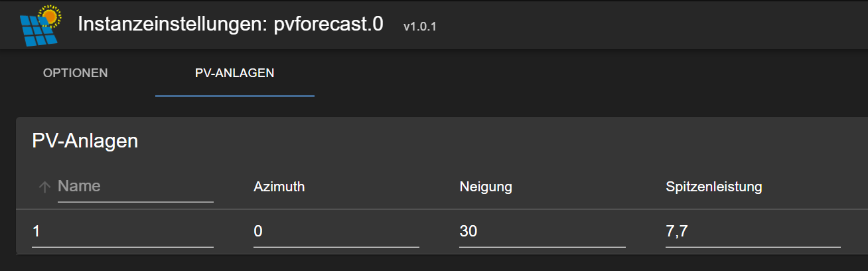Edit the Neigung value 30
Screen dimensions: 868x271
542,232
